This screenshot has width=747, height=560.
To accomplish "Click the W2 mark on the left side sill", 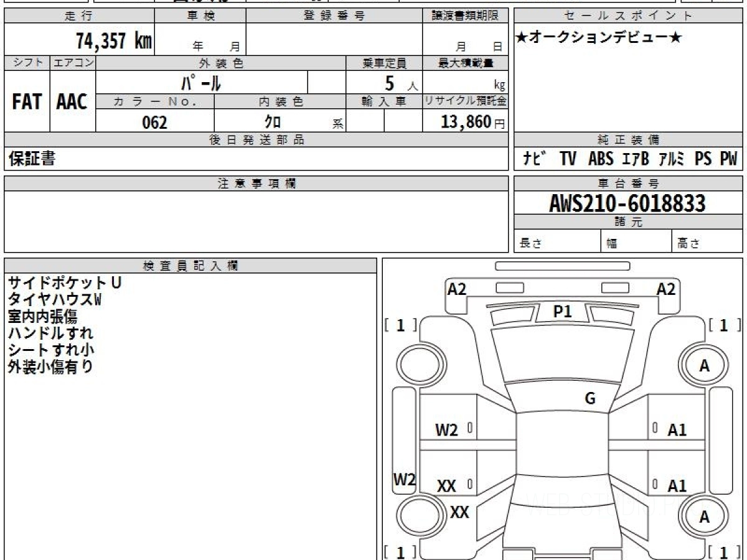I will [405, 479].
